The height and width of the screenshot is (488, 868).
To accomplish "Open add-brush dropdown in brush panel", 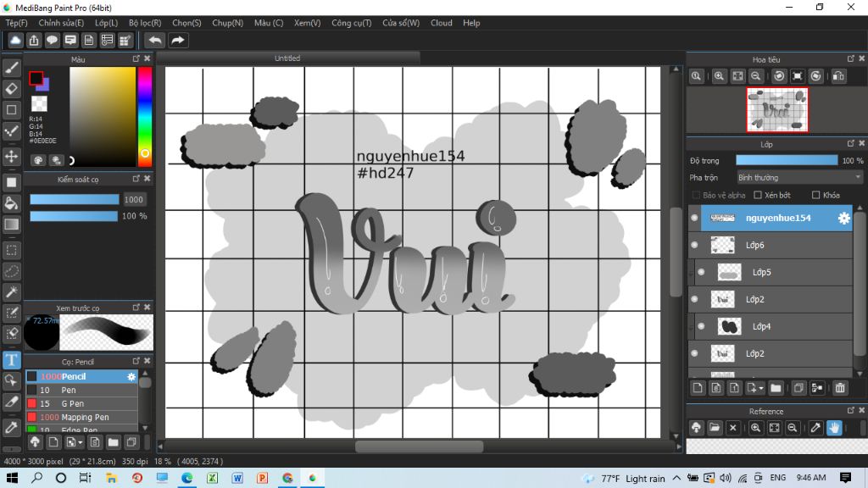I will tap(81, 442).
